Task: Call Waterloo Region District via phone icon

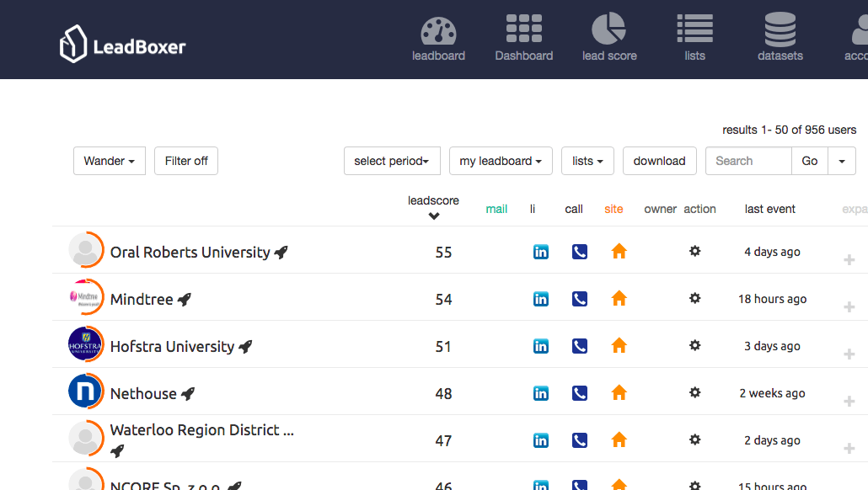Action: pos(580,440)
